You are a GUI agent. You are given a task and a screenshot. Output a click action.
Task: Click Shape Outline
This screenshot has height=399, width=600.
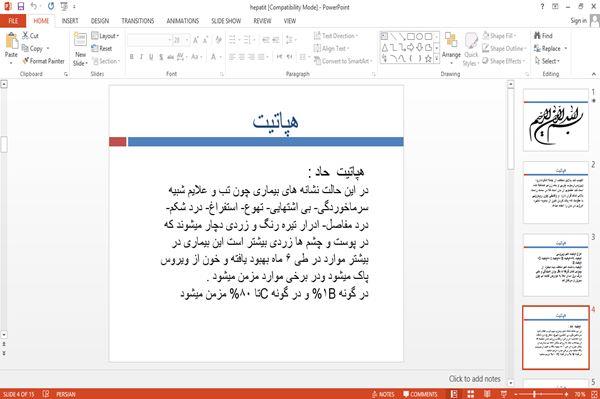point(504,48)
